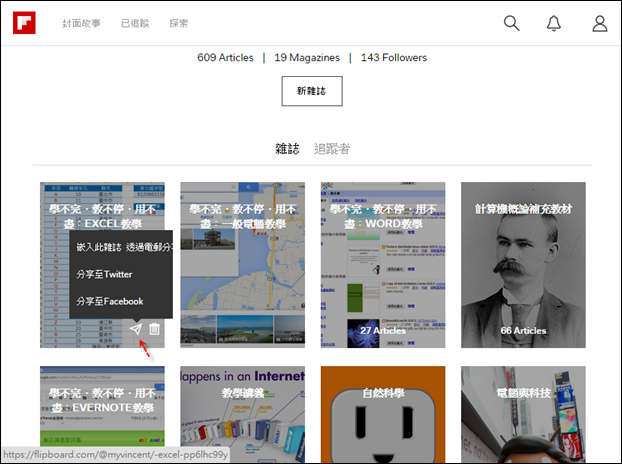Click the EXCEL教學 magazine title
This screenshot has height=464, width=622.
point(102,216)
